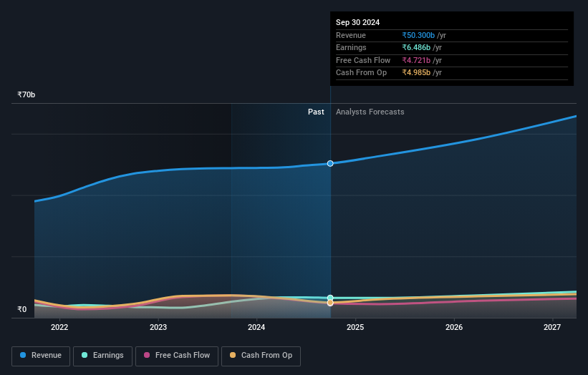Screen dimensions: 588x375
Task: Click the 2026 x-axis label
Action: (x=454, y=327)
